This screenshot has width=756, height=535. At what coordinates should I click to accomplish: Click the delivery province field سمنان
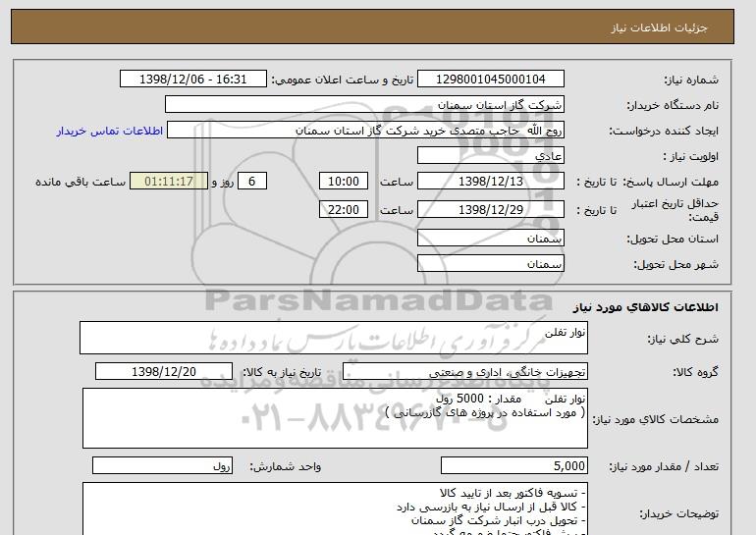point(491,239)
